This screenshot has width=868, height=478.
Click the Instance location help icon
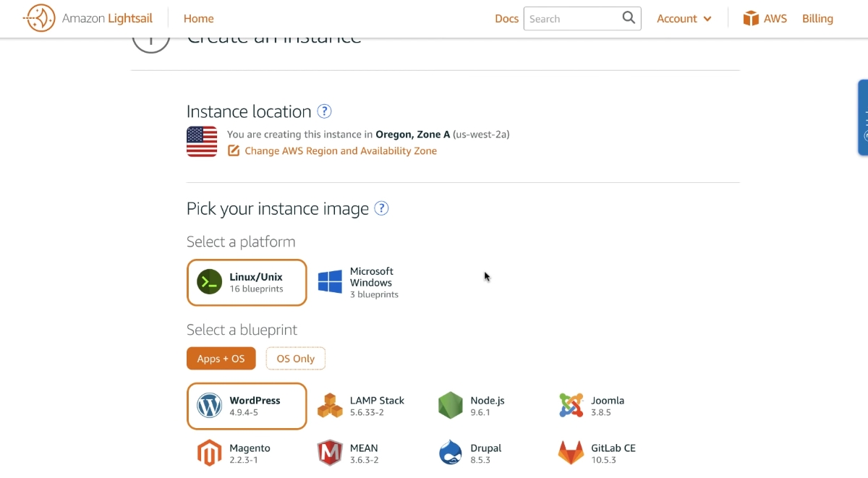coord(325,111)
